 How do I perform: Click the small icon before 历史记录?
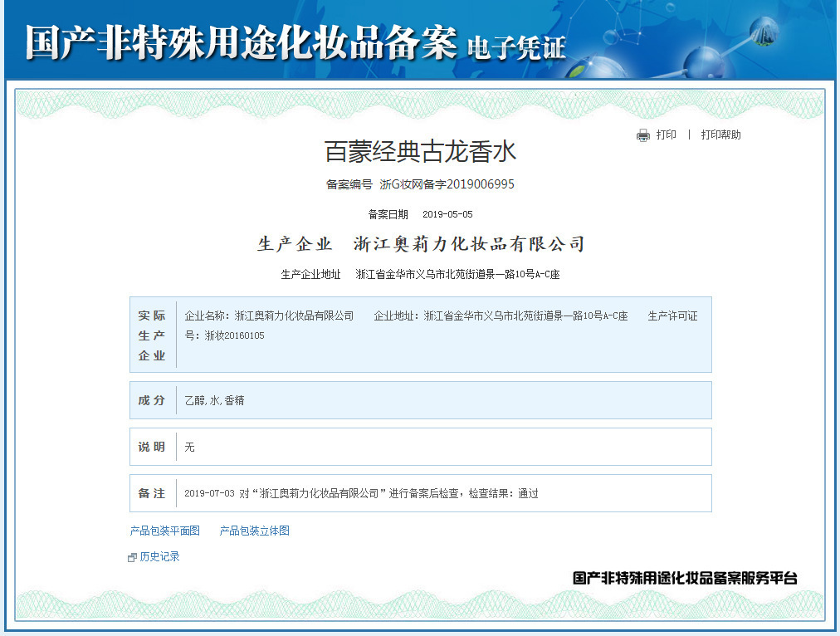click(x=132, y=557)
